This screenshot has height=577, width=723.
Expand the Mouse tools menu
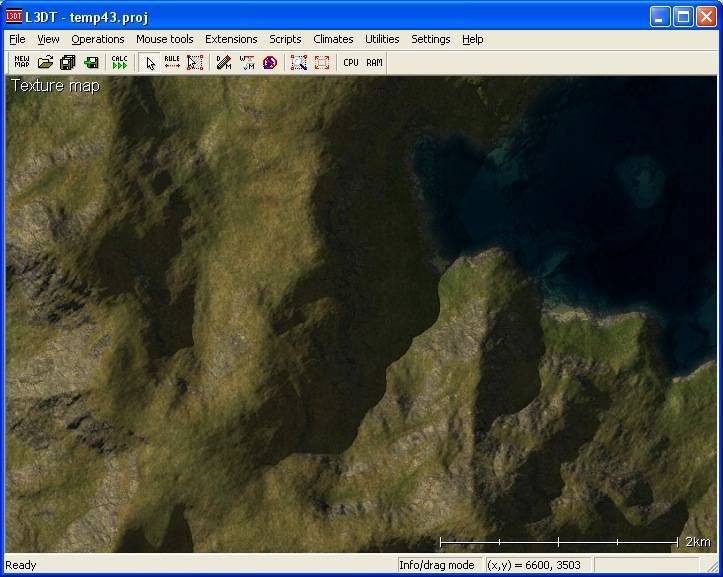tap(165, 39)
